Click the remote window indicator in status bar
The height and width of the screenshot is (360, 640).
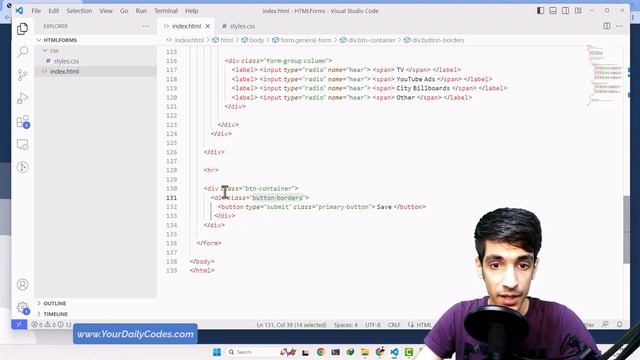coord(19,324)
